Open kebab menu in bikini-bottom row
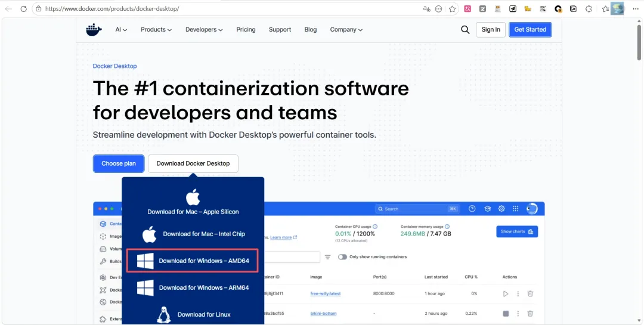The image size is (644, 325). coord(518,314)
